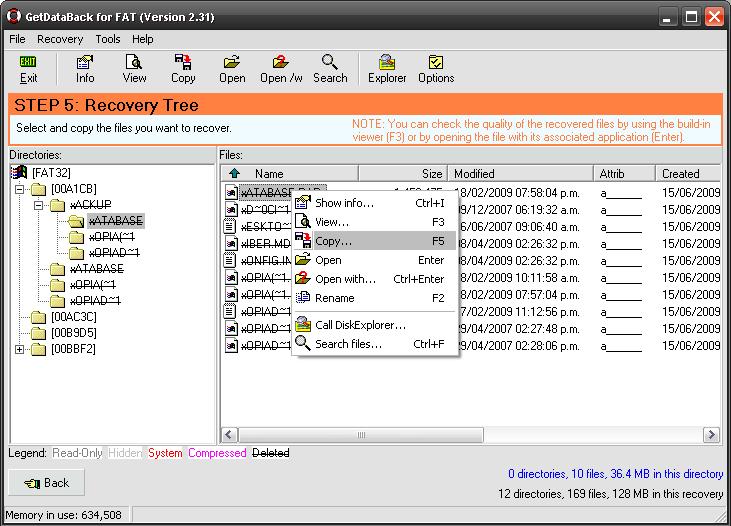This screenshot has height=526, width=731.
Task: Sort files by the Name column header
Action: coord(289,173)
